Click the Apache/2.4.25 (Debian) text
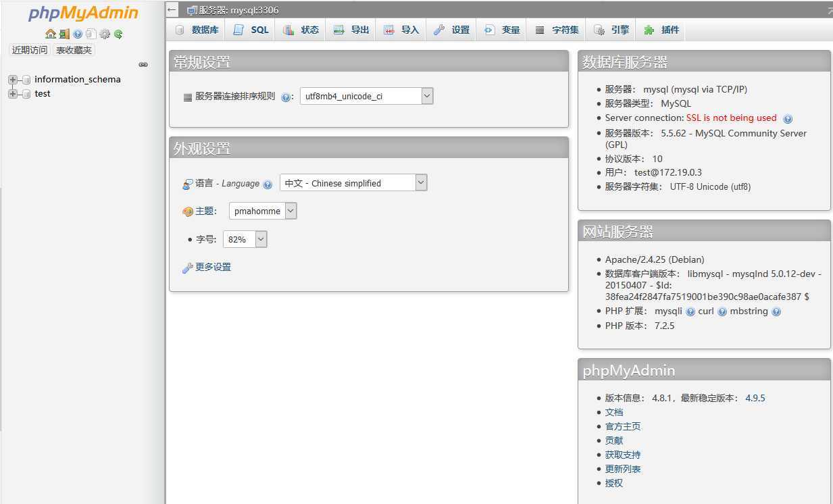Screen dimensions: 833x504 [x=655, y=259]
